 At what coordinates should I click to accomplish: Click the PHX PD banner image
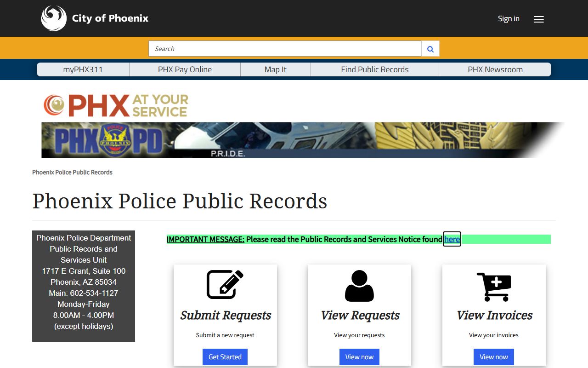coord(303,140)
